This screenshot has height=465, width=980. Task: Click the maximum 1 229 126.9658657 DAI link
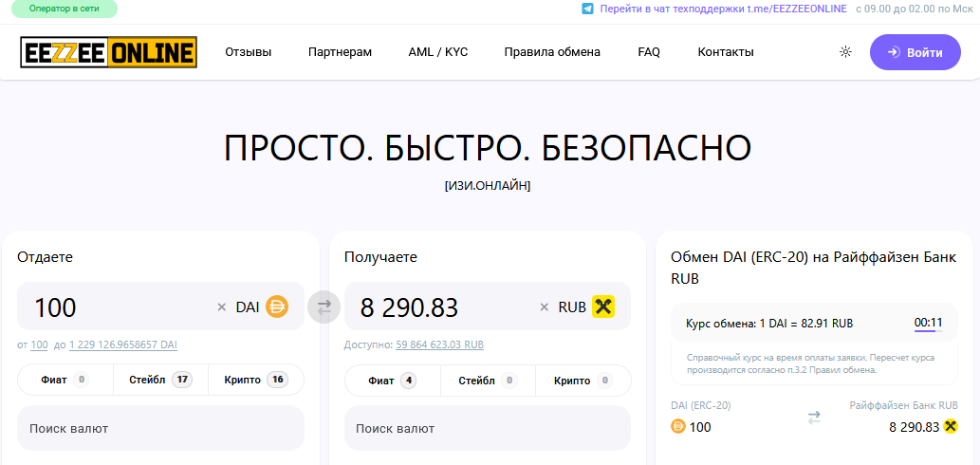(x=122, y=344)
